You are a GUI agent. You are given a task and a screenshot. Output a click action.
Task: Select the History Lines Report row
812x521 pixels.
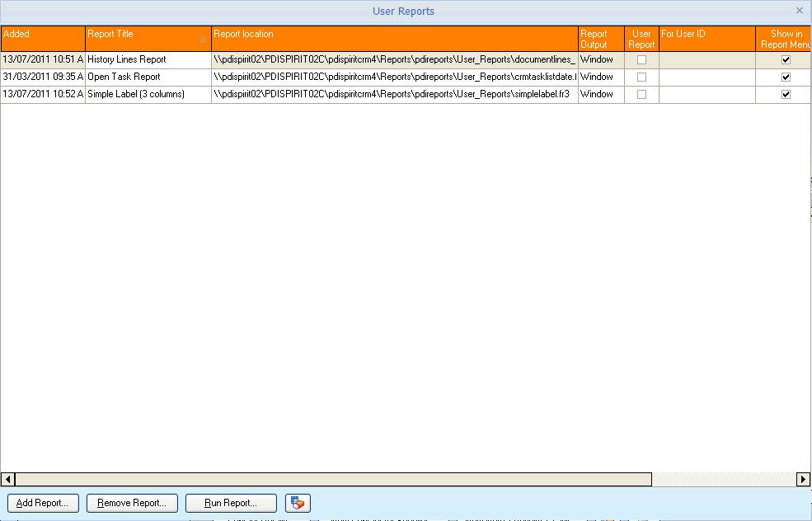147,59
